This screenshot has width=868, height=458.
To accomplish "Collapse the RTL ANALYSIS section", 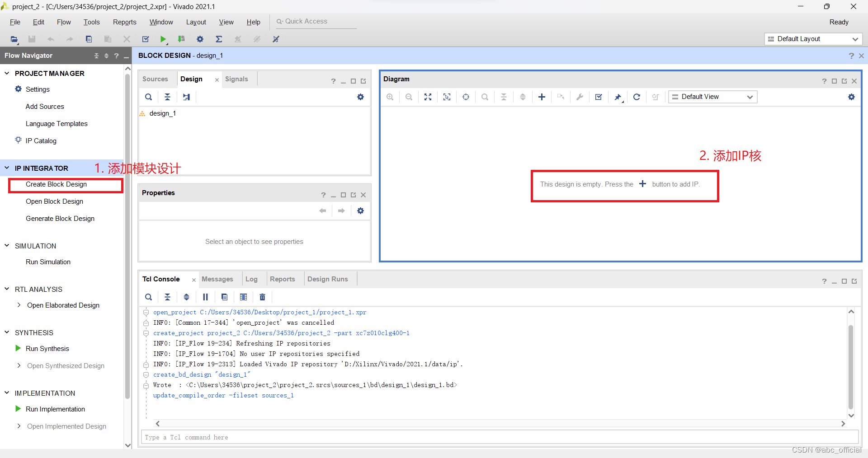I will coord(7,289).
